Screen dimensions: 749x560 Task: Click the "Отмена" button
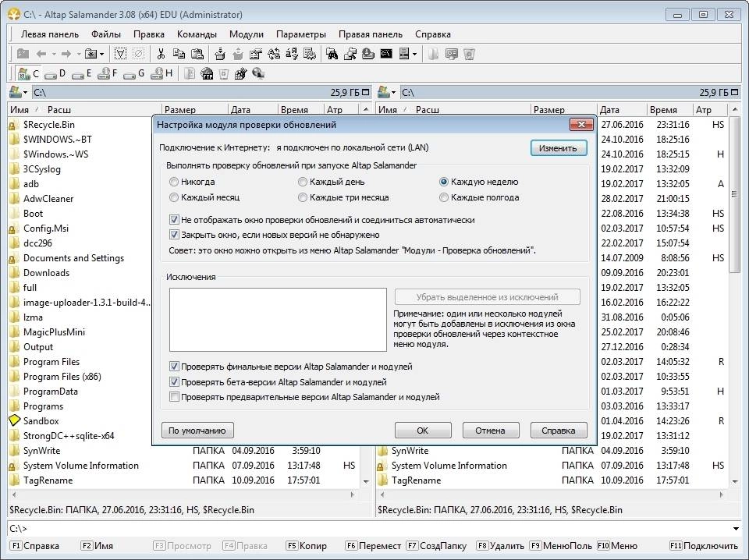491,431
